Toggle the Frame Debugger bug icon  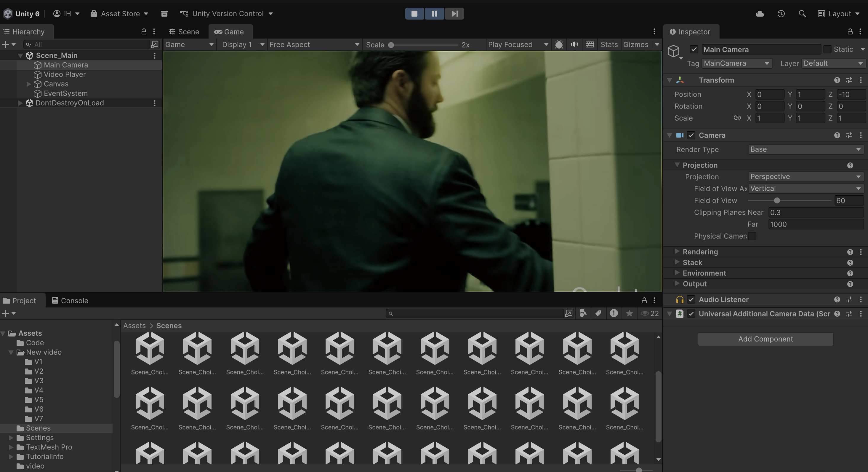click(559, 44)
